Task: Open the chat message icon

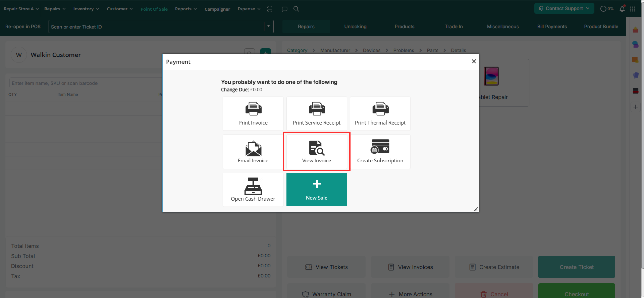Action: click(284, 9)
